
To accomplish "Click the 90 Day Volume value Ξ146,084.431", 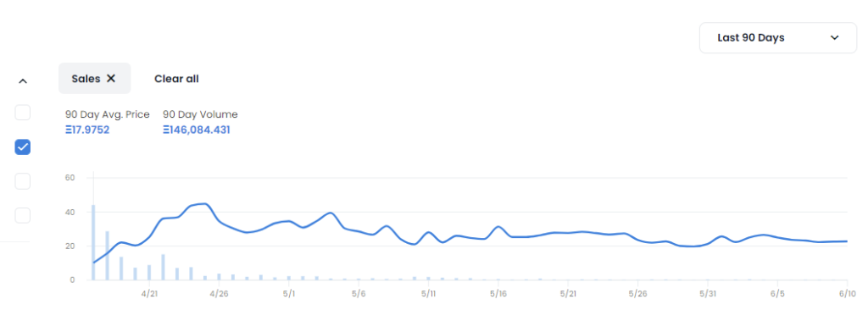I will click(x=197, y=130).
